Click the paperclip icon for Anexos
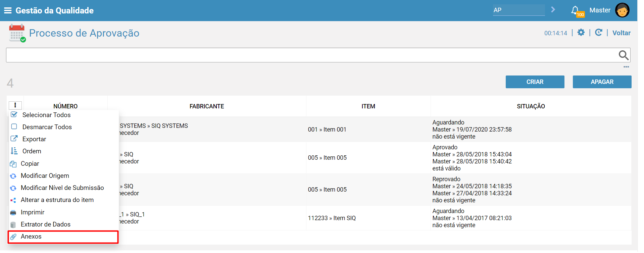The width and height of the screenshot is (644, 253). tap(13, 237)
